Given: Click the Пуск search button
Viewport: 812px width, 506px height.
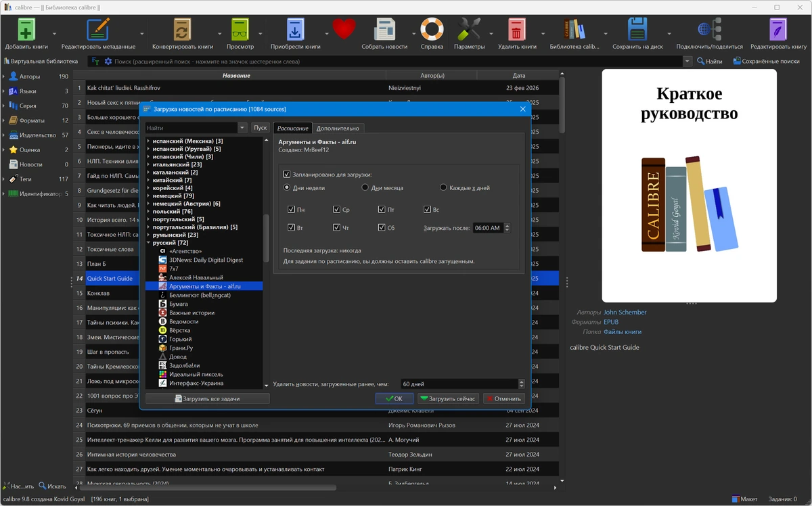Looking at the screenshot, I should pyautogui.click(x=260, y=128).
